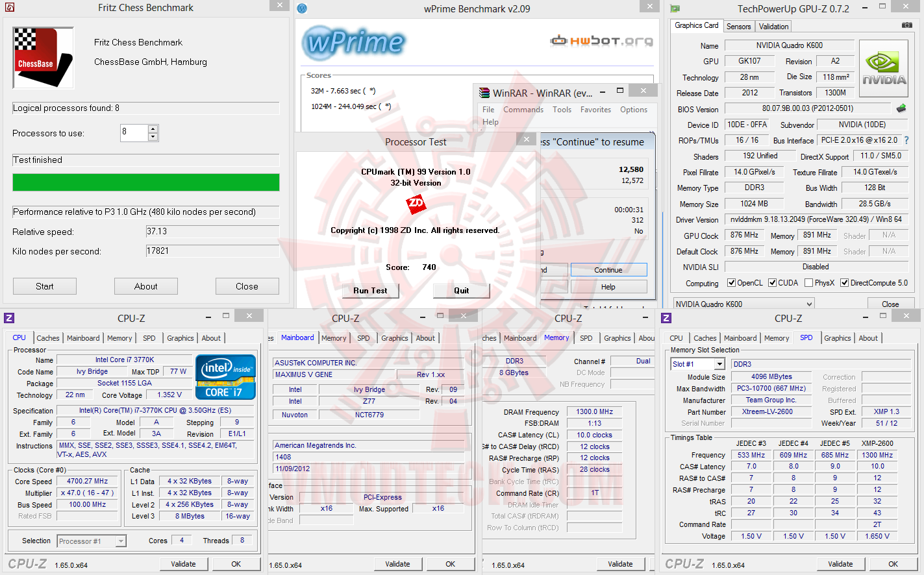This screenshot has width=924, height=575.
Task: Select the Graphics tab in the SPD CPU-Z window
Action: pyautogui.click(x=838, y=338)
